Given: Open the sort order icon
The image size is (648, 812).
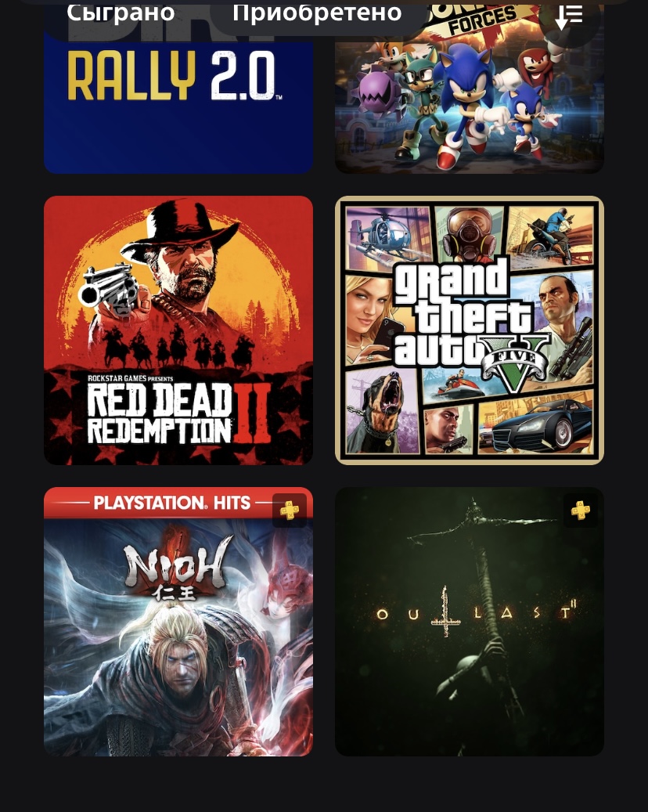Looking at the screenshot, I should 569,17.
